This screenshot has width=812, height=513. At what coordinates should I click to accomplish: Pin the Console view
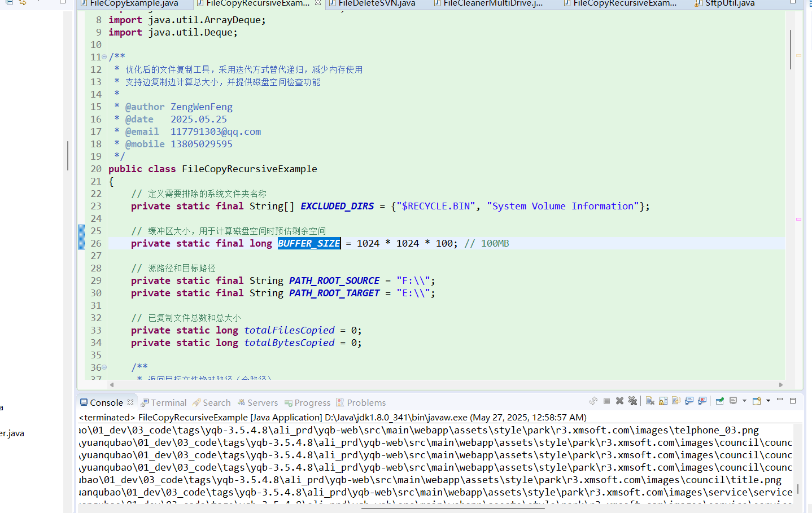click(719, 401)
